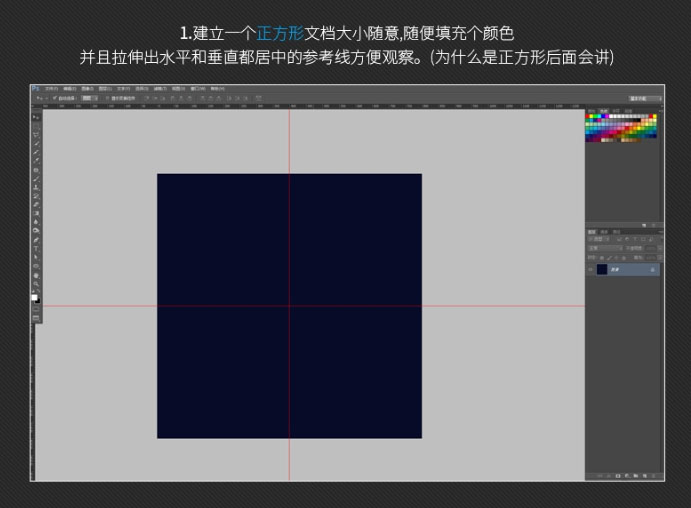Open the View menu
Viewport: 691px width, 508px height.
[x=178, y=89]
